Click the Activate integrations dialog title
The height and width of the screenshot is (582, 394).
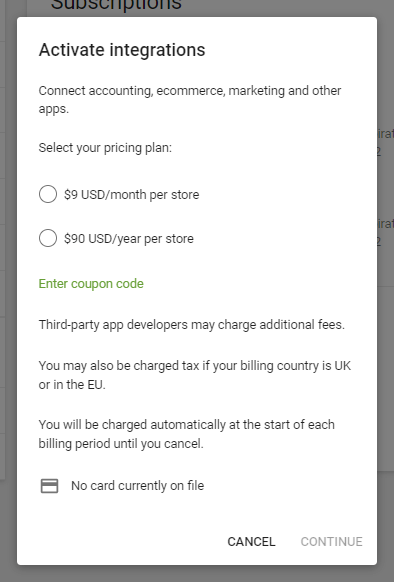tap(122, 50)
